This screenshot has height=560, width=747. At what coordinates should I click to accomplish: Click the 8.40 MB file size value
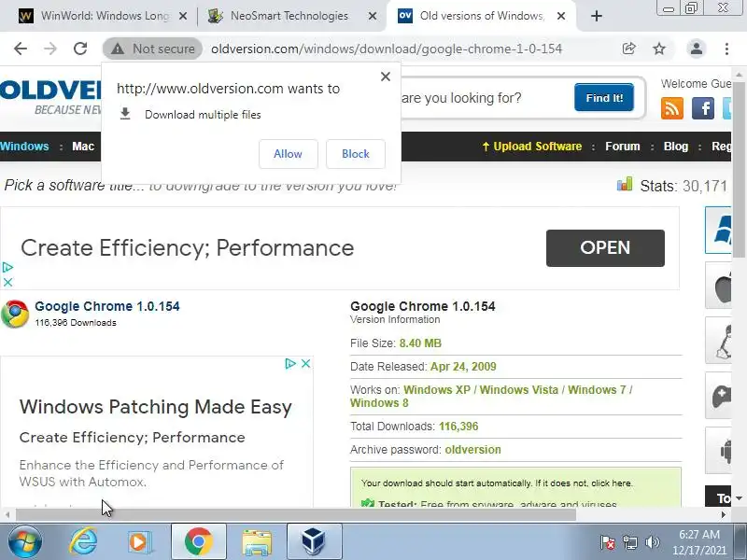tap(421, 343)
